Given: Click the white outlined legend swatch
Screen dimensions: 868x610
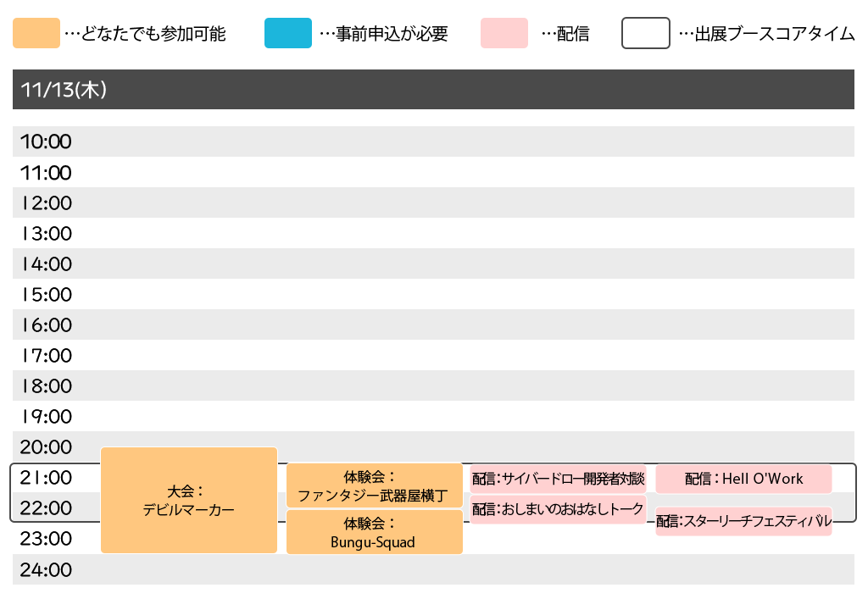Looking at the screenshot, I should coord(646,34).
